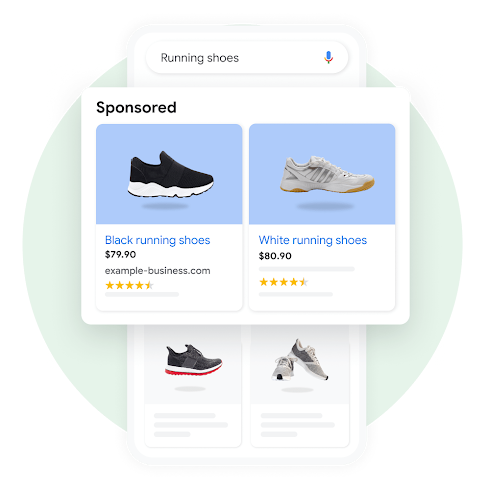490x490 pixels.
Task: Select the black slip-on shoe image
Action: point(169,174)
